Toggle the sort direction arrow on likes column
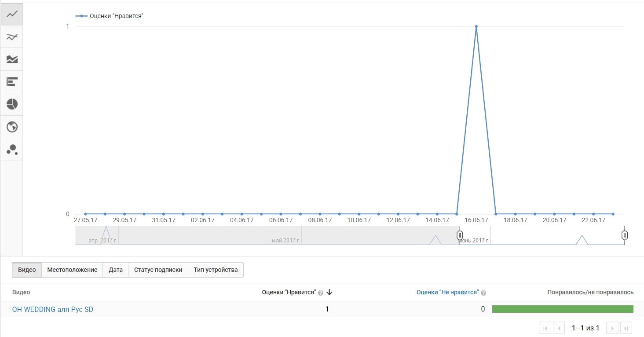 click(x=329, y=292)
